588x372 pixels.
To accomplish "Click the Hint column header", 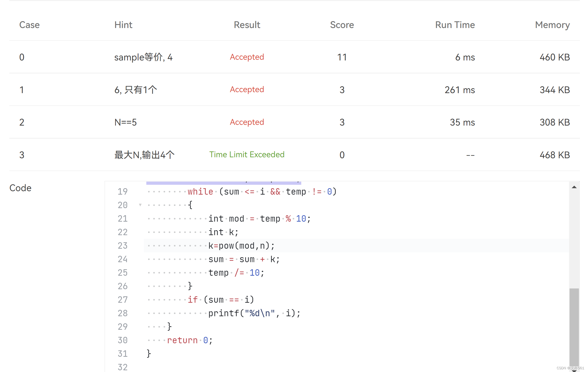I will [123, 25].
